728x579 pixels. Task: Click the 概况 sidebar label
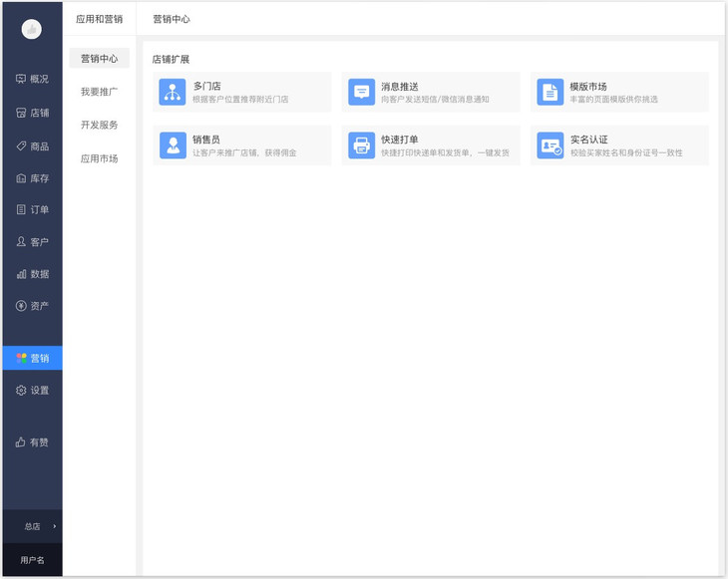[x=40, y=79]
